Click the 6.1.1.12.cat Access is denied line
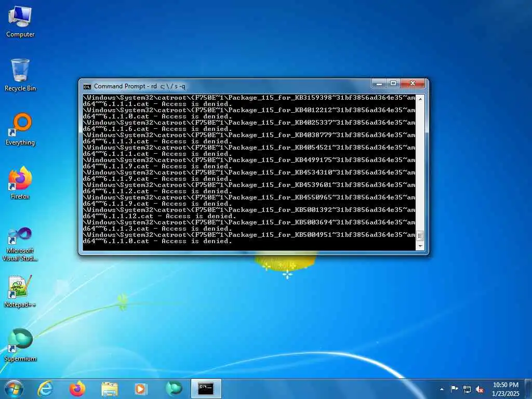The image size is (532, 399). pos(159,216)
